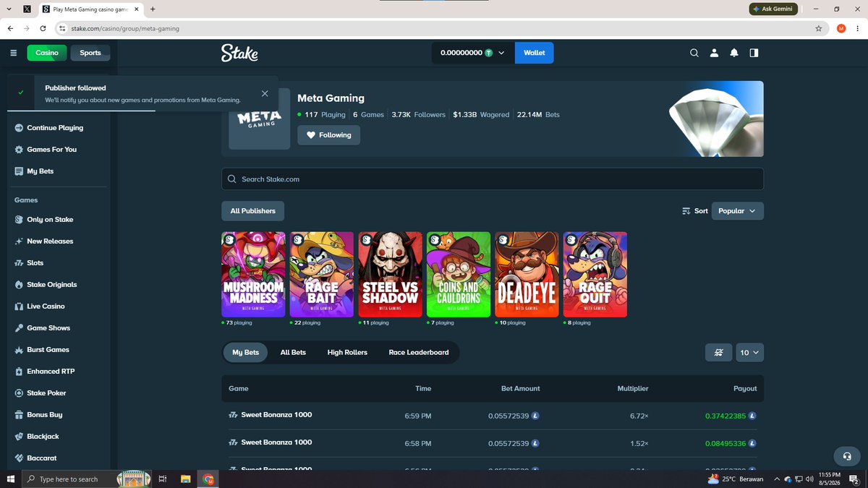Select the High Rollers tab
Viewport: 868px width, 488px height.
coord(347,353)
